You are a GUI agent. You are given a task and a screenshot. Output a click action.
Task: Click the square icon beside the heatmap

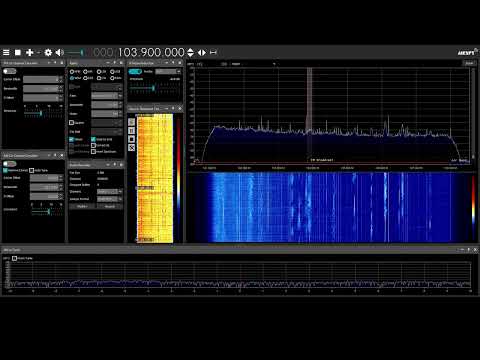click(x=131, y=139)
